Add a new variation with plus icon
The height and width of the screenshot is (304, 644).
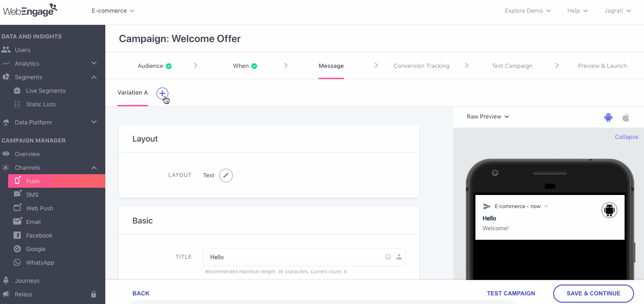coord(162,93)
